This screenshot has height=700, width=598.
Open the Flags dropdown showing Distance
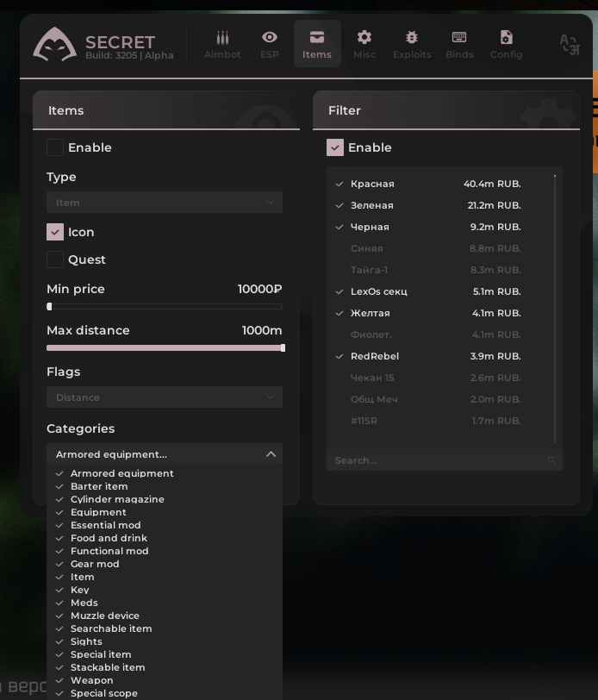(x=165, y=397)
